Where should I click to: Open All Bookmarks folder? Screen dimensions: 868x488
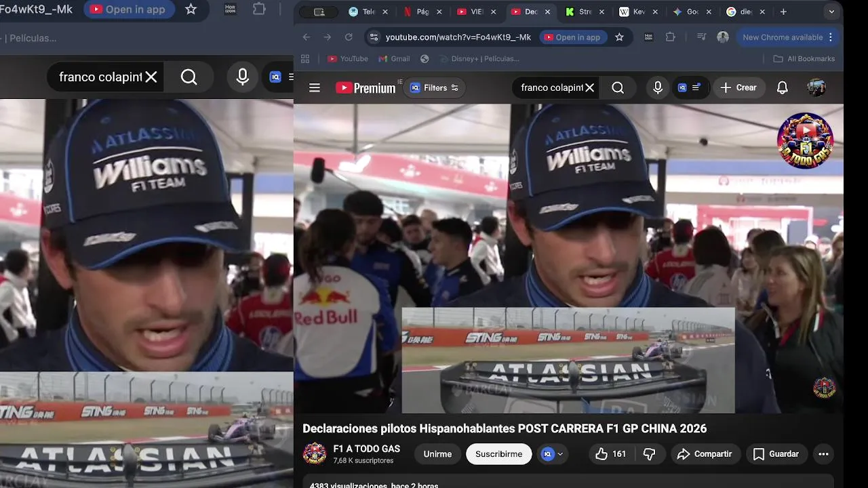tap(804, 59)
